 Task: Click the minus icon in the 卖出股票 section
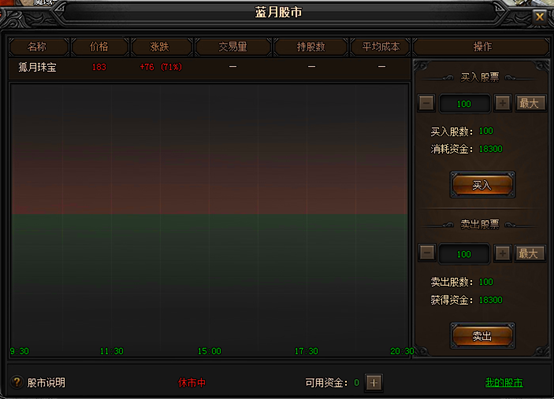(427, 253)
